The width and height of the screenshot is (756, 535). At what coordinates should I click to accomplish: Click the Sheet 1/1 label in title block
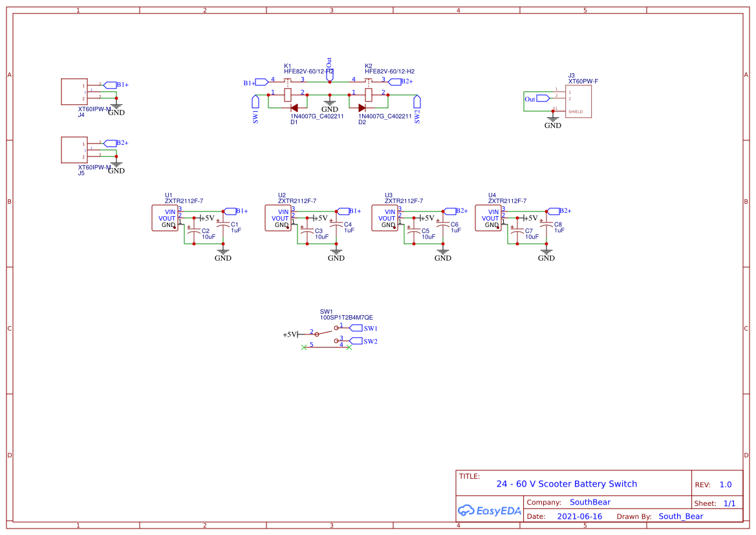point(722,502)
